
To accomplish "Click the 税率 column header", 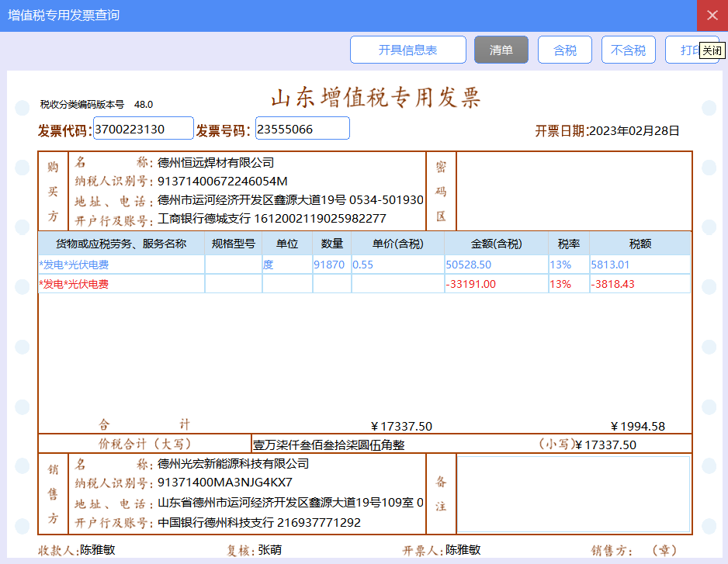I will point(569,244).
